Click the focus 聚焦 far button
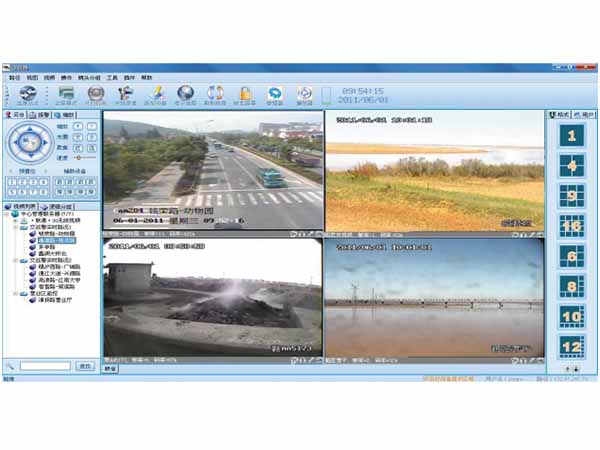Image resolution: width=600 pixels, height=450 pixels. point(92,148)
